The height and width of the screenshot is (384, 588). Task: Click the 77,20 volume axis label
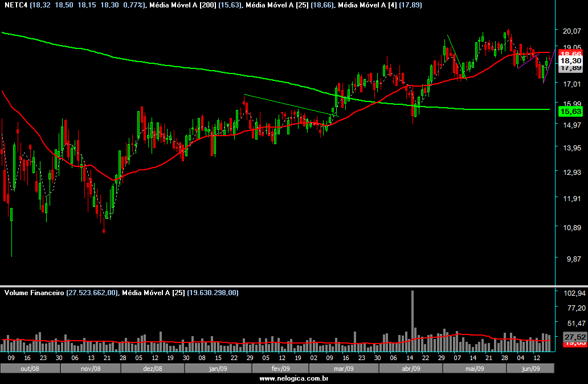[x=577, y=308]
